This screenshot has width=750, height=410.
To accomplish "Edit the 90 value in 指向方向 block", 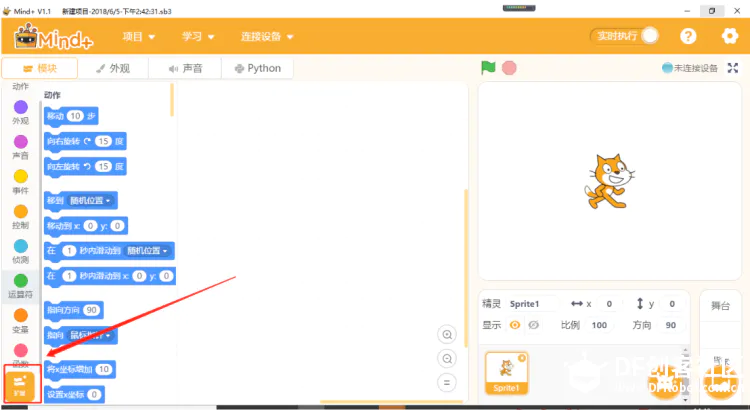I will (x=91, y=310).
